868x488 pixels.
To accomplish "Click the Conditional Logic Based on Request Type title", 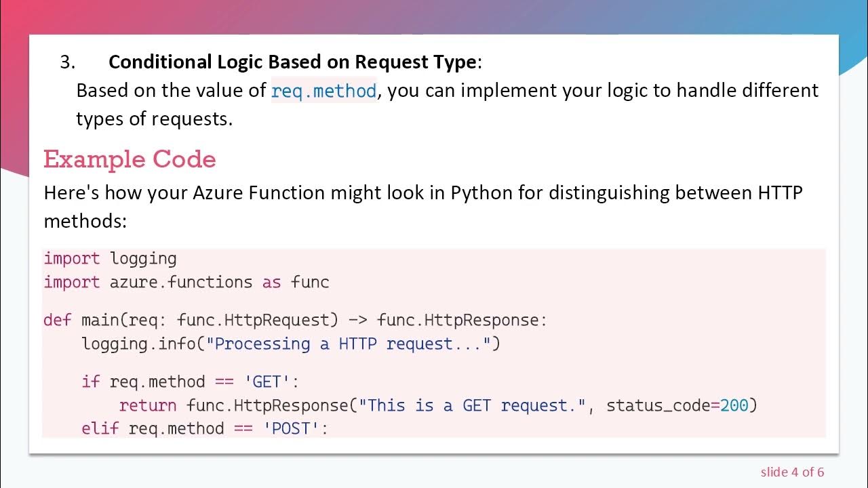I will pos(292,62).
